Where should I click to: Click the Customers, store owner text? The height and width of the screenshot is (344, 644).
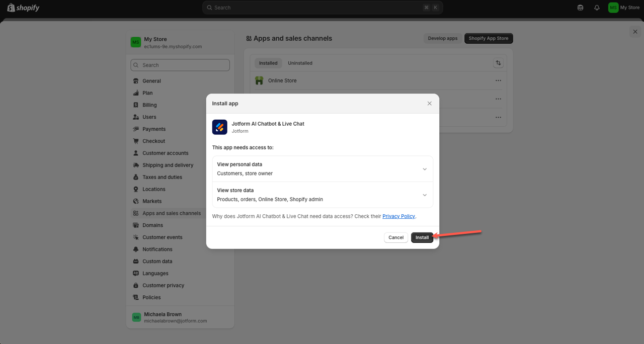click(245, 174)
